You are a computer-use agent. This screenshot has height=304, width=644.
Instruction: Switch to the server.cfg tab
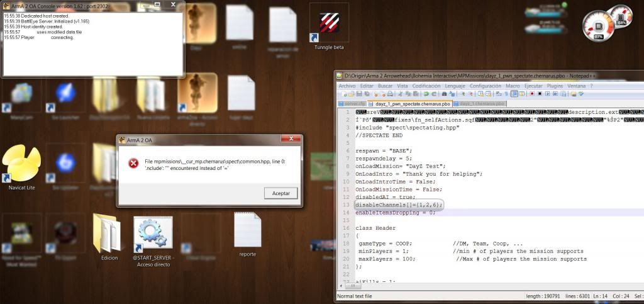352,103
